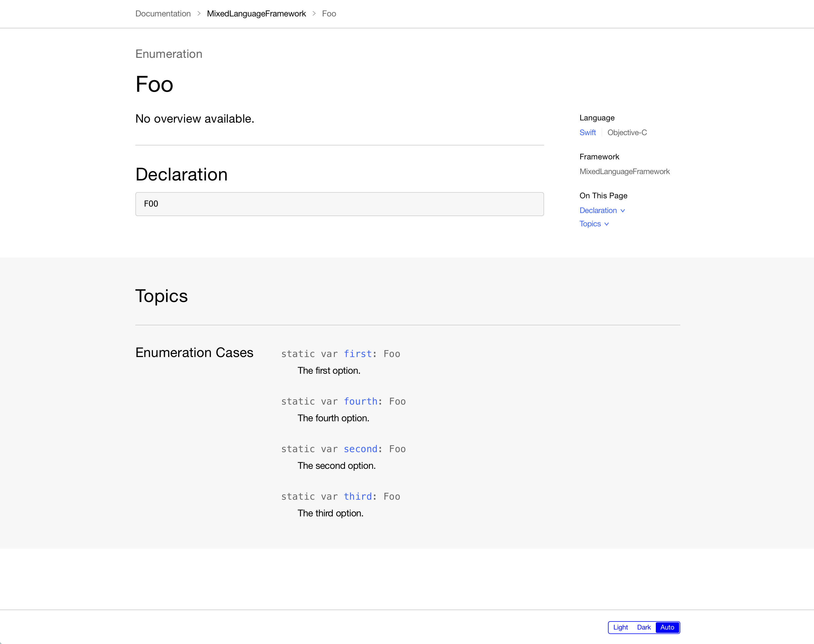The width and height of the screenshot is (814, 644).
Task: Click chevron next to Declaration link
Action: (622, 211)
